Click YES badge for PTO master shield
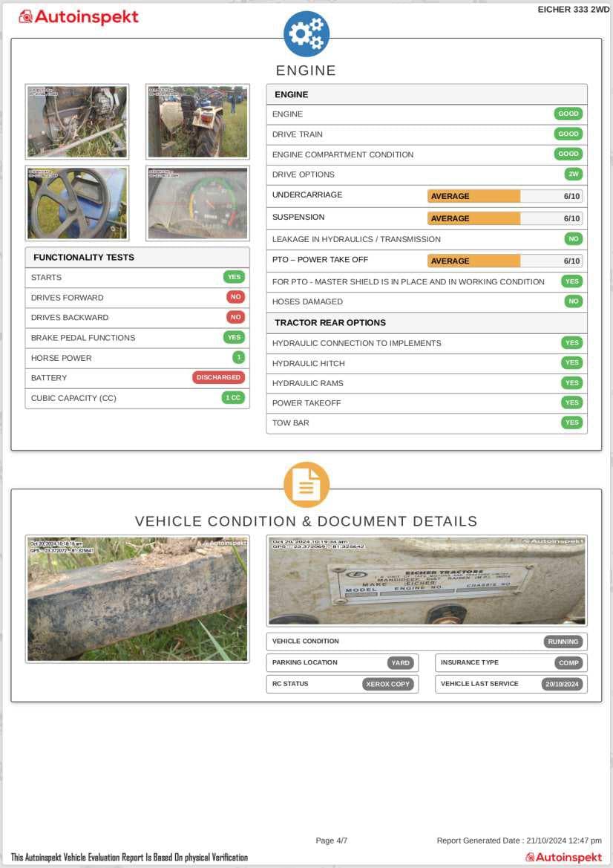 coord(572,281)
